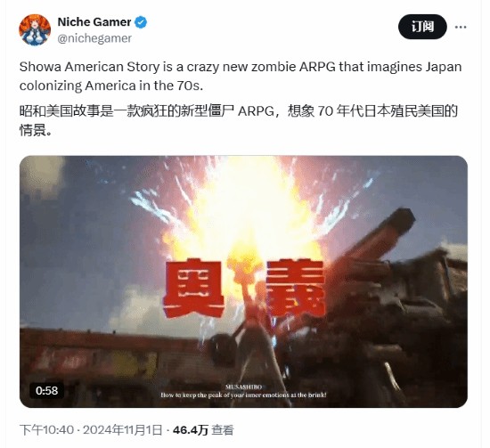Click the 订阅 subscribe button
The width and height of the screenshot is (490, 448).
click(422, 27)
